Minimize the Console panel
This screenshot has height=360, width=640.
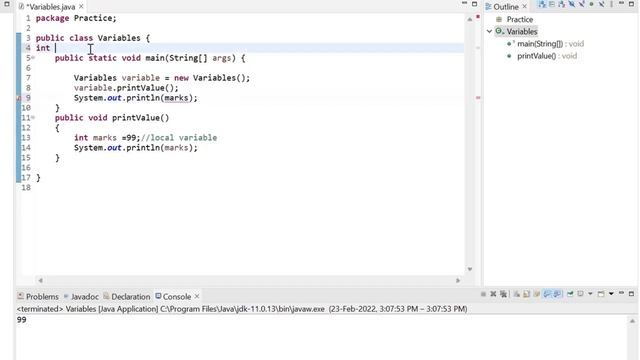tap(621, 293)
